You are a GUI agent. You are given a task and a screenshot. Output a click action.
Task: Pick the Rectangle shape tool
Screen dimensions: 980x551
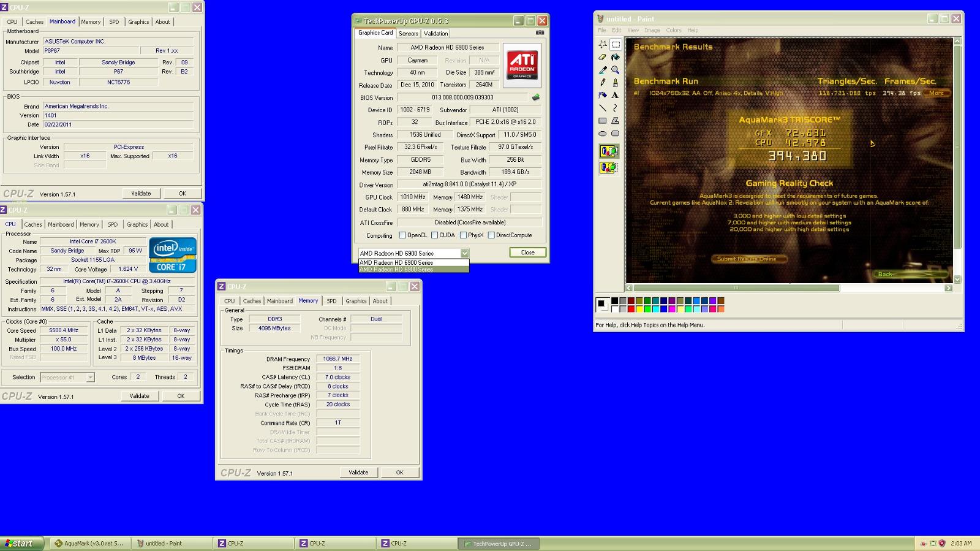click(603, 121)
